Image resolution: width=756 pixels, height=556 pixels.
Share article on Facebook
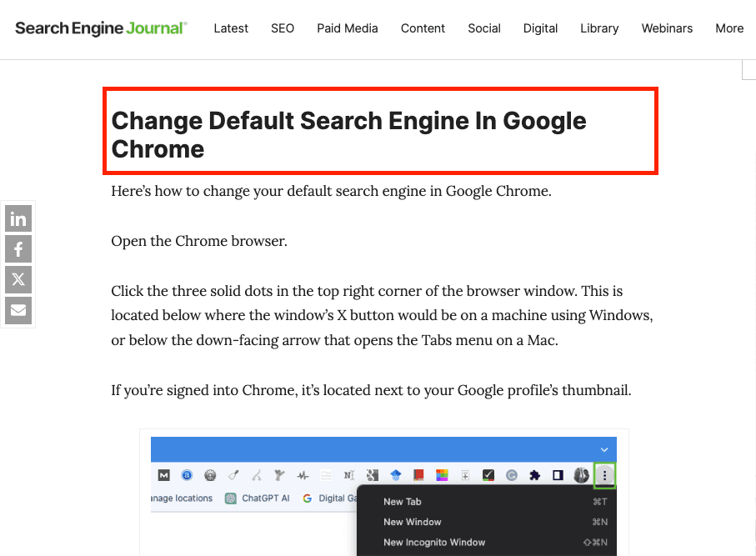pyautogui.click(x=18, y=250)
